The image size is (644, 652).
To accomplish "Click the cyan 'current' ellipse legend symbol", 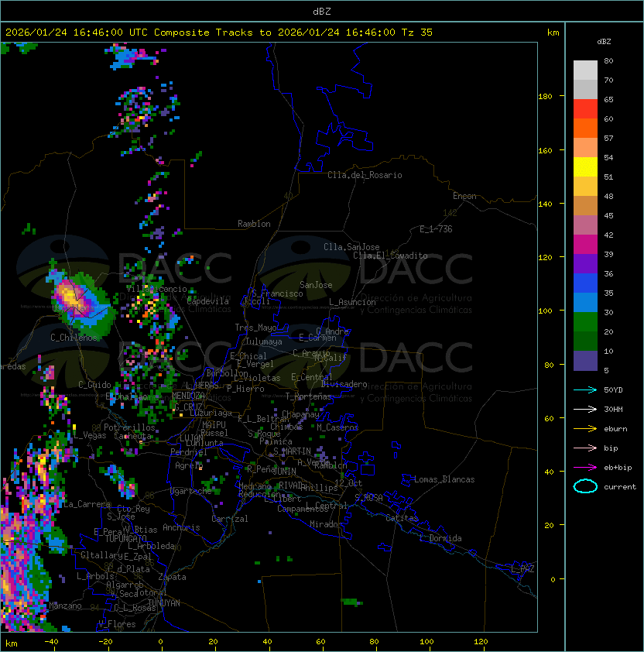I will tap(585, 486).
